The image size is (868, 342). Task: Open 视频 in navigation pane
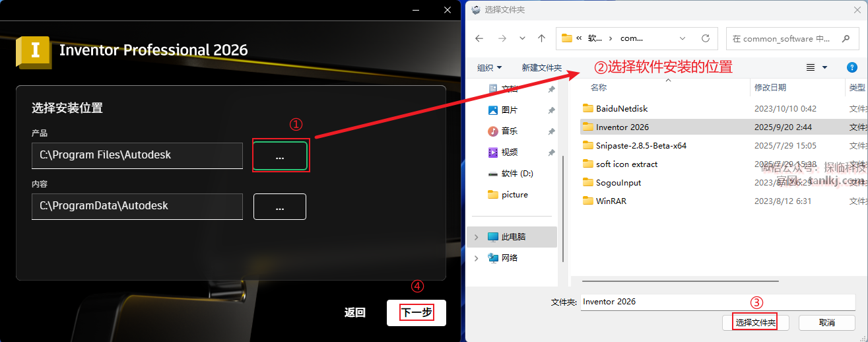click(510, 152)
